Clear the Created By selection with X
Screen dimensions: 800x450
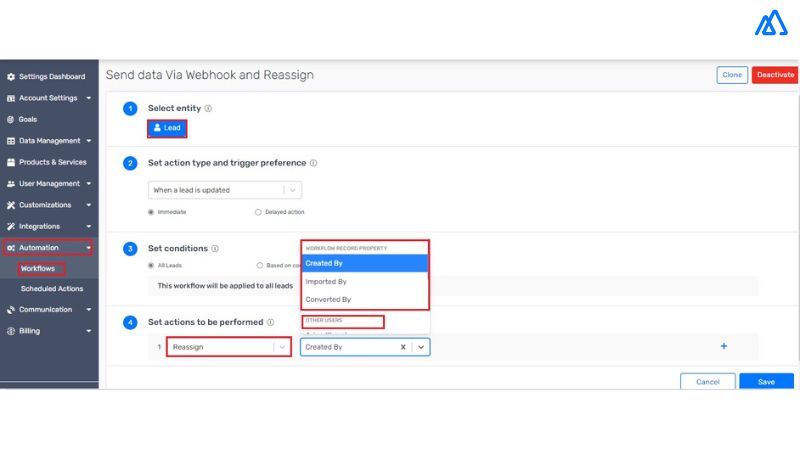coord(403,347)
